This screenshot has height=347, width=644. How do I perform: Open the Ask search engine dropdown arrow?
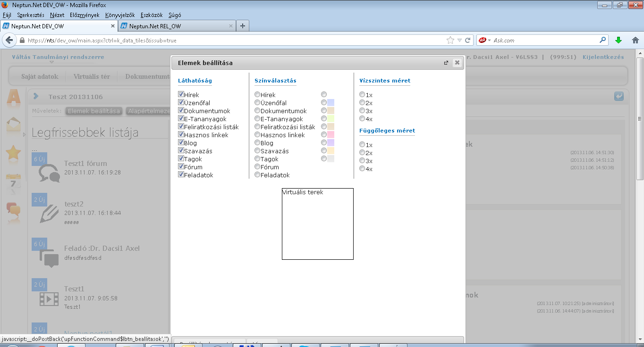click(x=489, y=41)
